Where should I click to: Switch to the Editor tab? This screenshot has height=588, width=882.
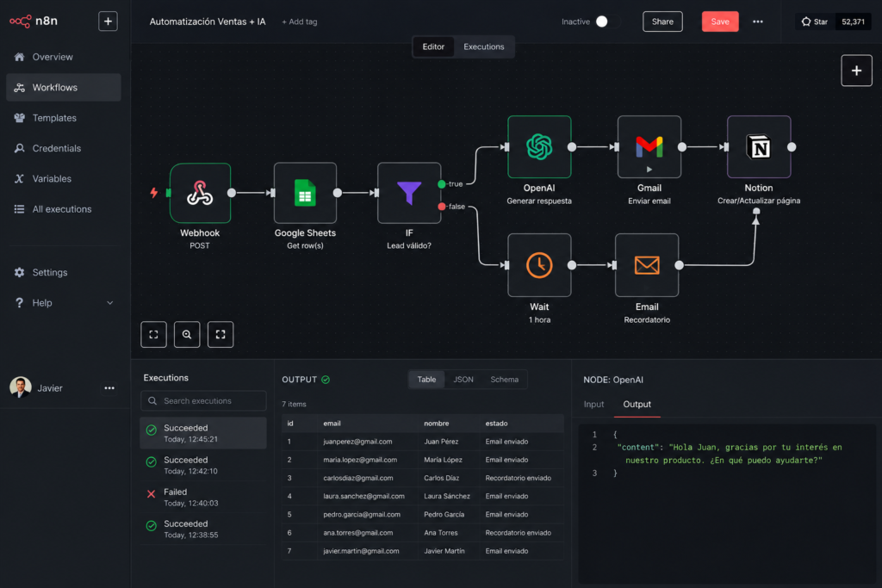(433, 46)
